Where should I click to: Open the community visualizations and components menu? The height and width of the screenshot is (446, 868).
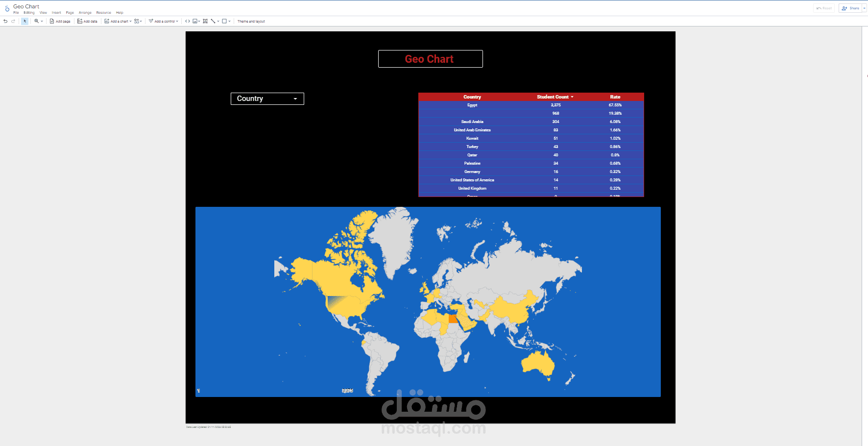[138, 21]
